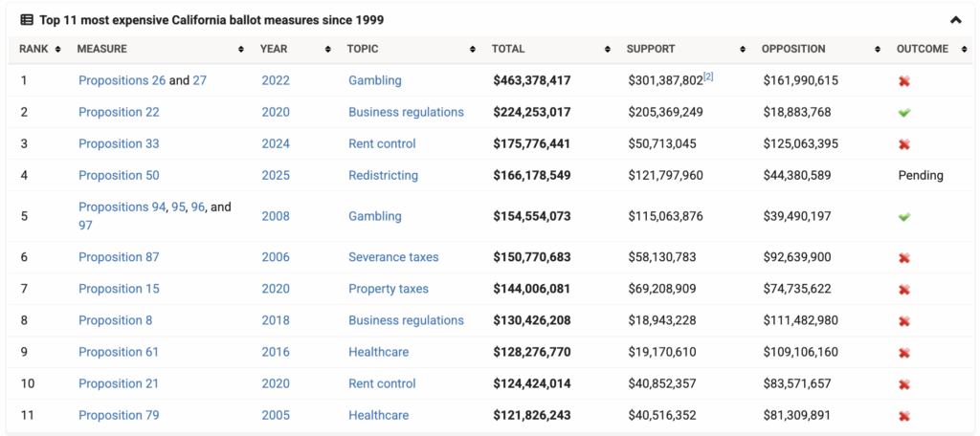
Task: Click the Proposition 87 total amount cell
Action: pyautogui.click(x=532, y=257)
